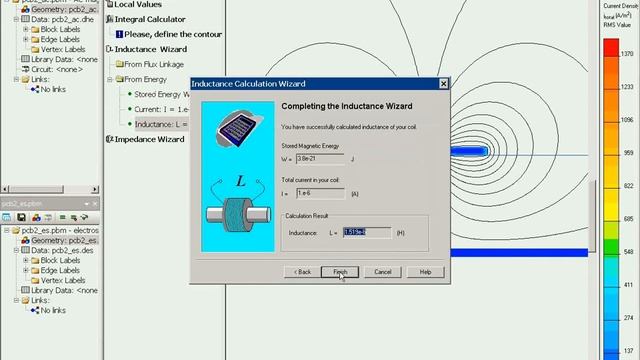Click the list-with-arrow icon in pcb2_es toolbar
Viewport: 640px width, 360px height.
[73, 218]
